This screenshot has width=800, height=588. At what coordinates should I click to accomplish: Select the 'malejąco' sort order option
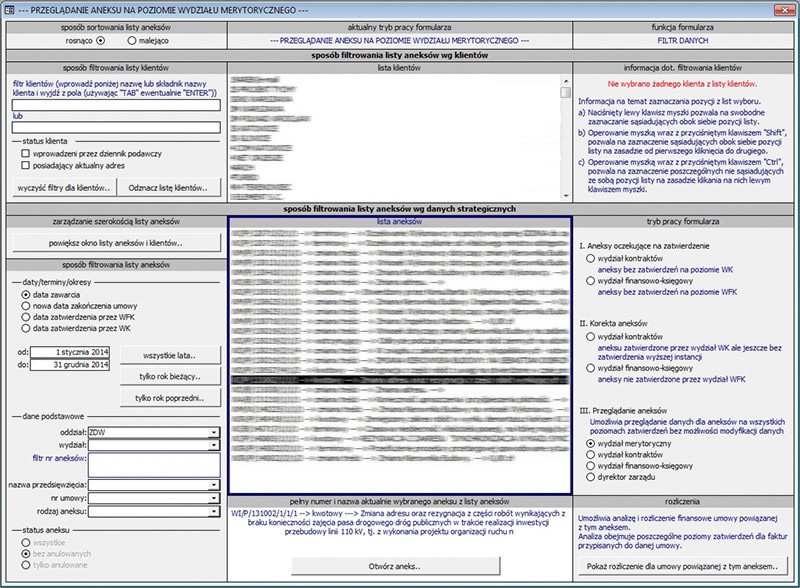tap(132, 41)
